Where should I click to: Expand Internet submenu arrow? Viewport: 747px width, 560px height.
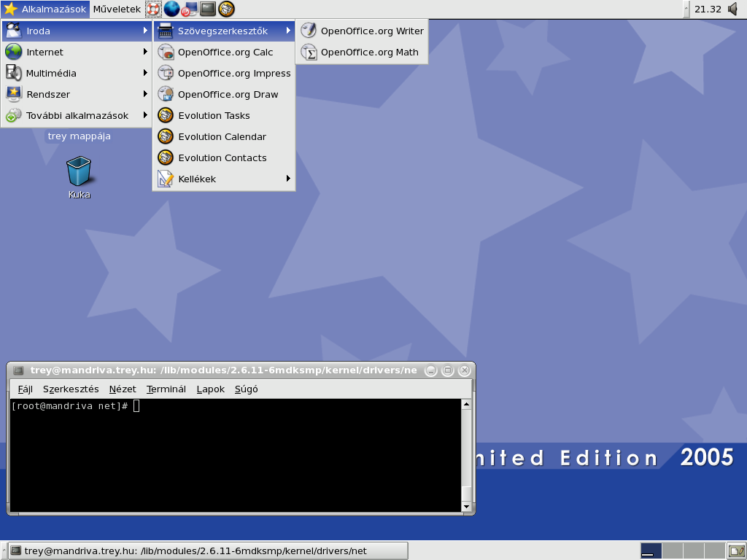tap(145, 52)
